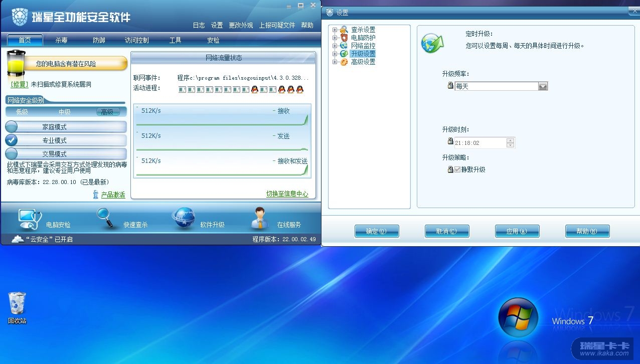Image resolution: width=640 pixels, height=364 pixels.
Task: Switch to 交易模式
Action: click(66, 154)
